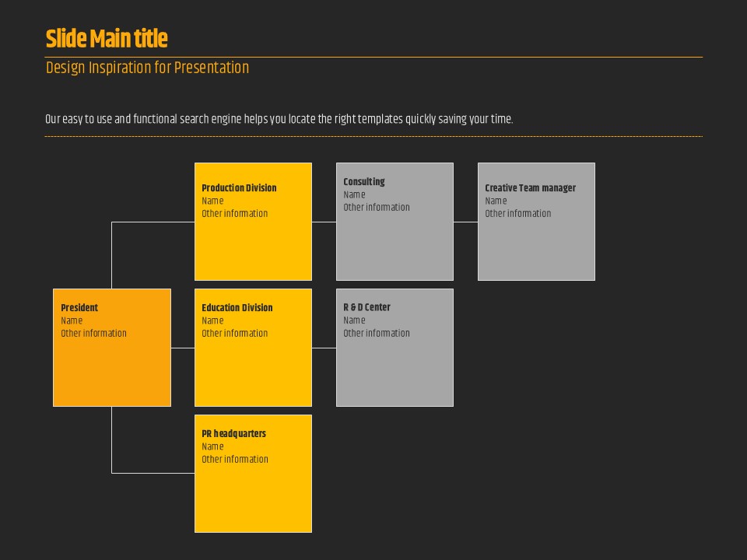Select the "Creative Team manager" heading text

point(530,188)
